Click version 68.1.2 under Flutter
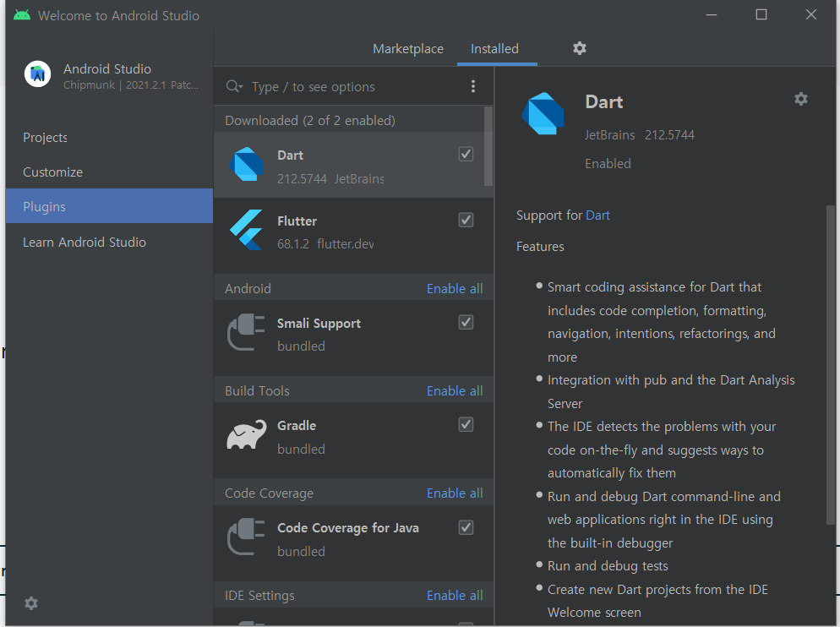The height and width of the screenshot is (627, 840). [x=293, y=244]
